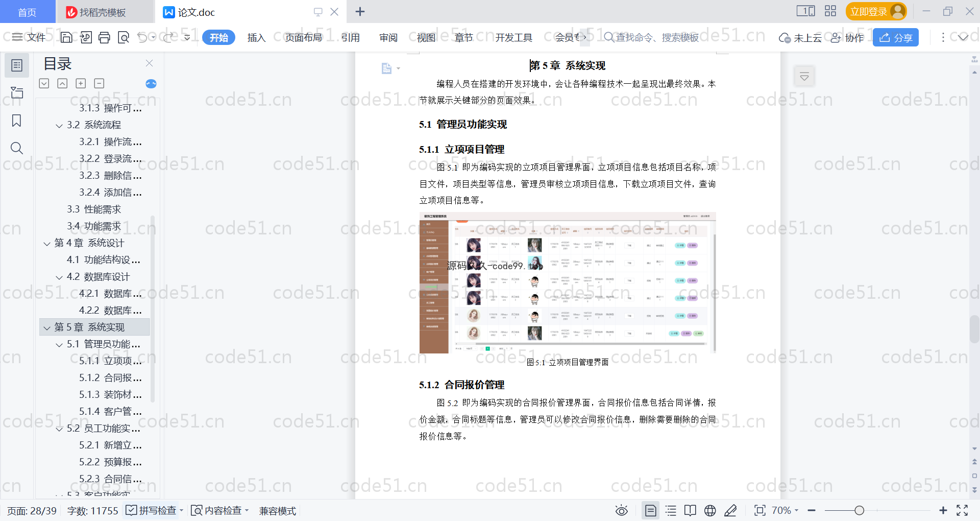
Task: Click the Print icon in quick toolbar
Action: (104, 37)
